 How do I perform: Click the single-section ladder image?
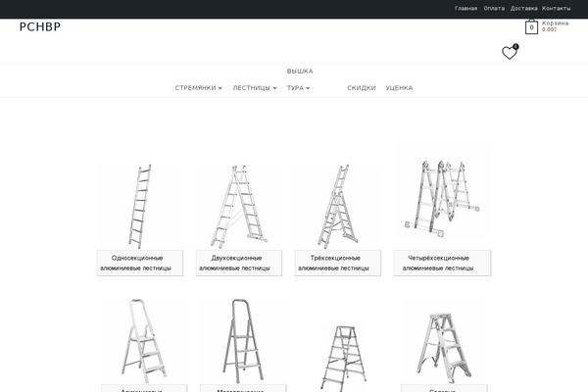click(x=140, y=207)
